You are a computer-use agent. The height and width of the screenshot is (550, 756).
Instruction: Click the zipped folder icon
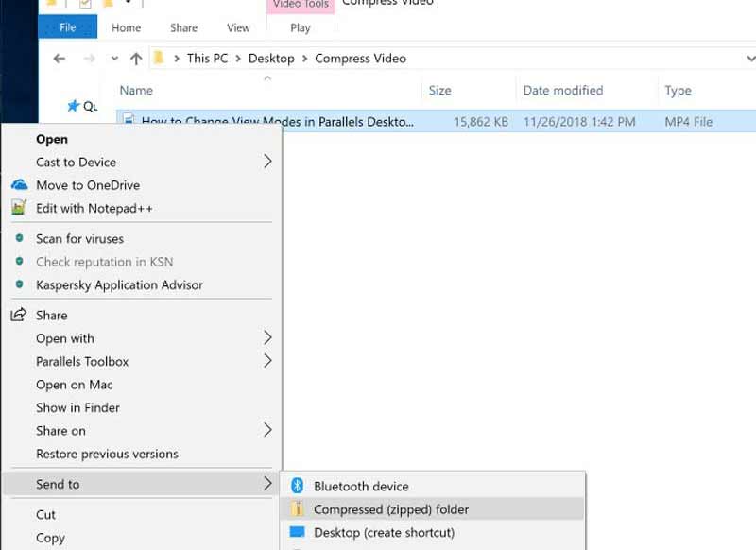point(298,508)
